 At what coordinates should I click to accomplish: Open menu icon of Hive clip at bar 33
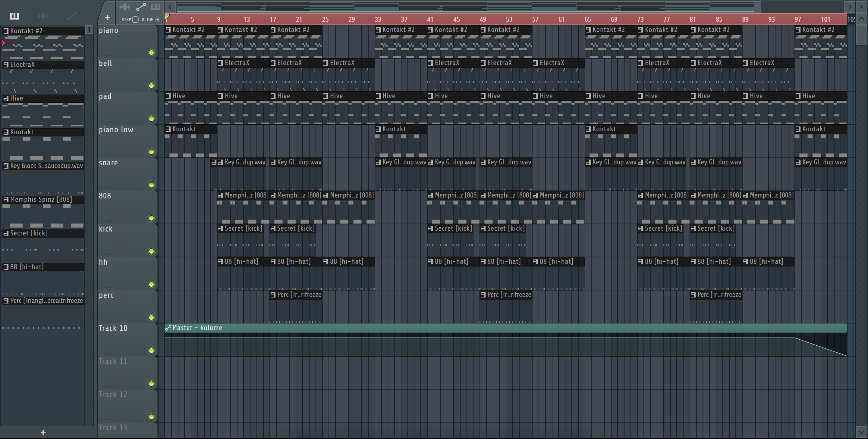378,96
